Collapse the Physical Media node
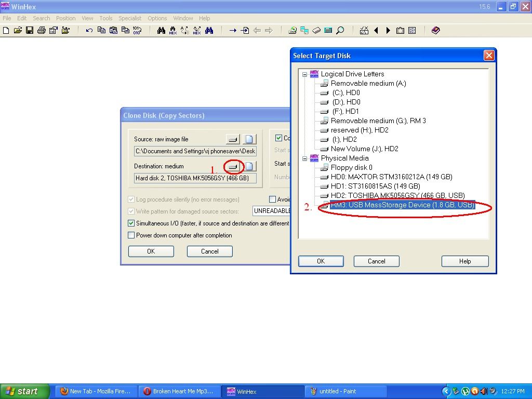 pos(304,158)
